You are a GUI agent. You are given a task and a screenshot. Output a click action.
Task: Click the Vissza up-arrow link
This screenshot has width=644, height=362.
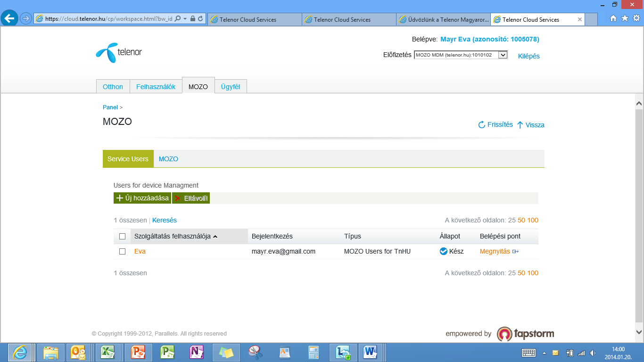pyautogui.click(x=530, y=125)
